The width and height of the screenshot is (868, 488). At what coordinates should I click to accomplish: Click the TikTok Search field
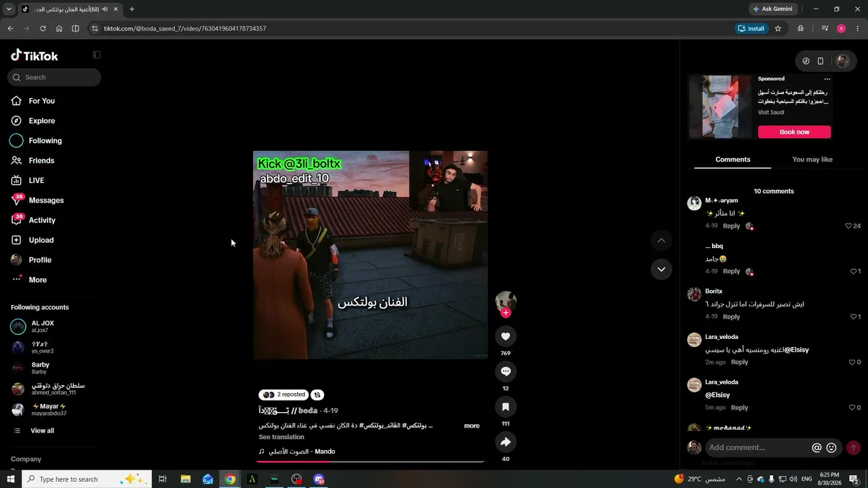click(x=54, y=77)
